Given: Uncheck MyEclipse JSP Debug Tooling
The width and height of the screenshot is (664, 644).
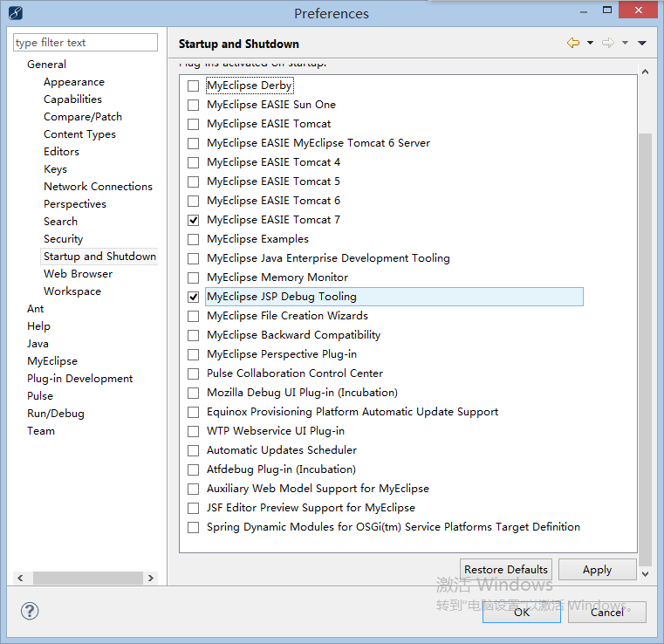Looking at the screenshot, I should pyautogui.click(x=193, y=298).
